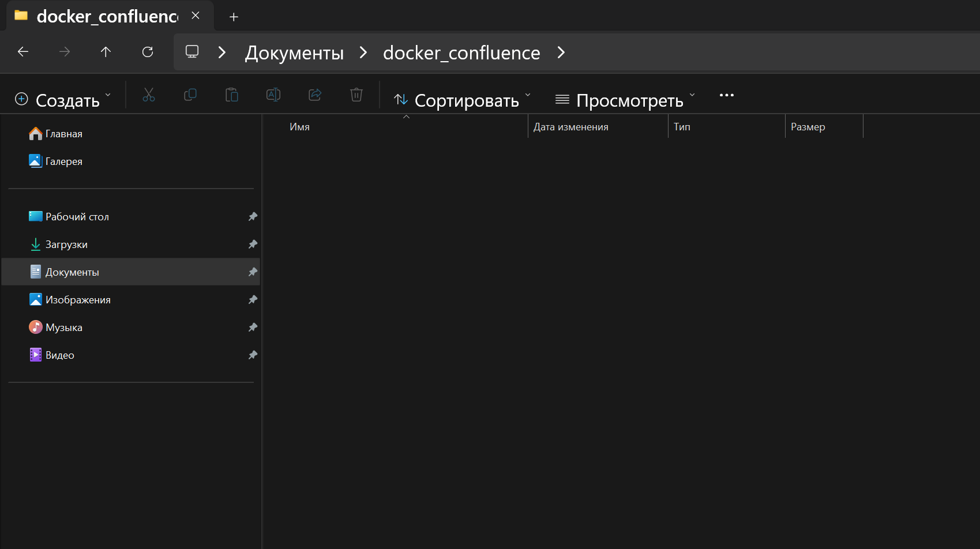This screenshot has width=980, height=549.
Task: Click the Delete trash bin icon
Action: 356,95
